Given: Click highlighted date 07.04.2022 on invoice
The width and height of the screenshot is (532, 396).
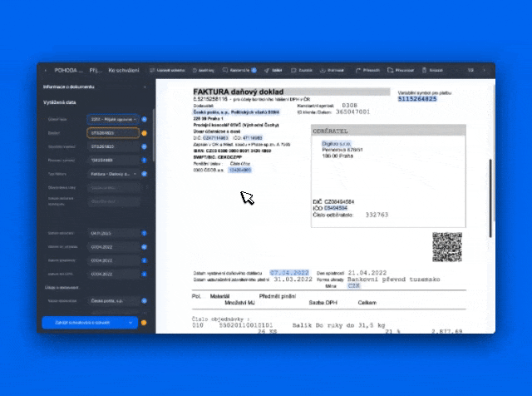Looking at the screenshot, I should [289, 273].
